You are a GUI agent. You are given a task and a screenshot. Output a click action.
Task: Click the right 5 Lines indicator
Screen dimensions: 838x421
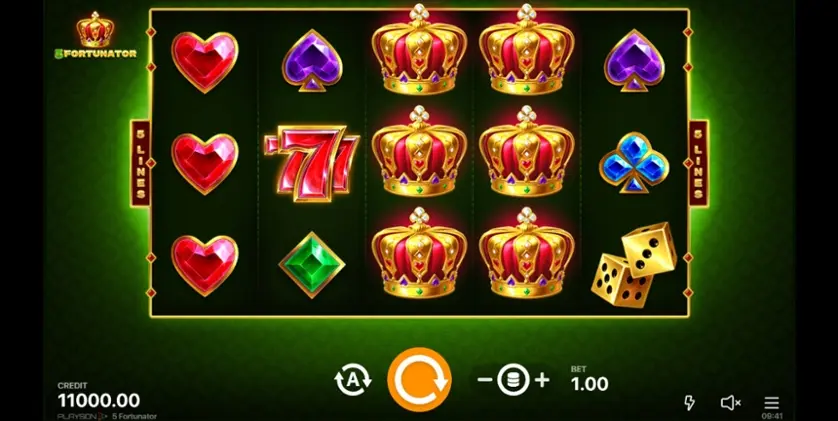pos(699,163)
